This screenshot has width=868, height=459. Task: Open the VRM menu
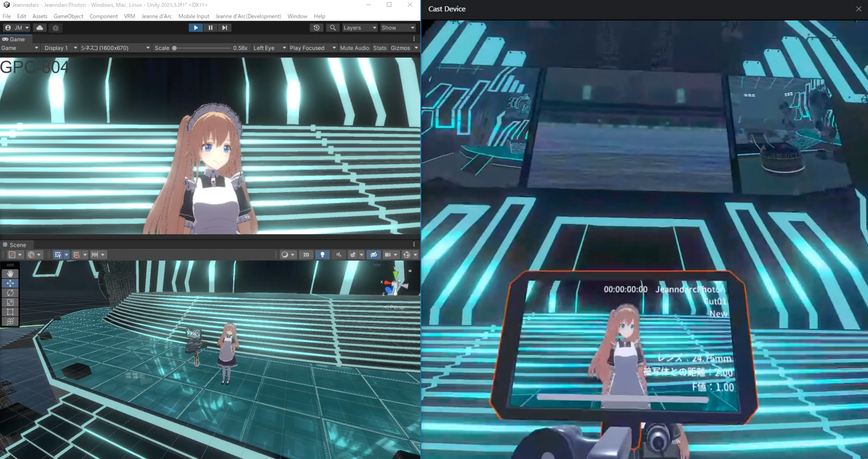tap(129, 16)
